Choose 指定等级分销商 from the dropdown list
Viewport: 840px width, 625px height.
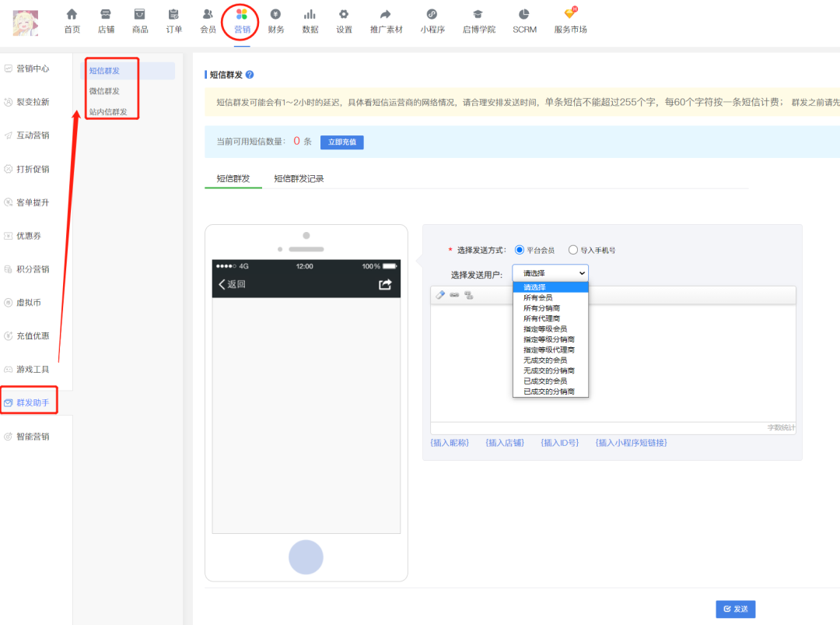coord(548,339)
